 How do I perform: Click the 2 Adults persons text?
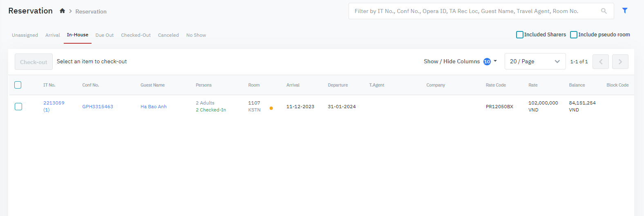click(205, 103)
